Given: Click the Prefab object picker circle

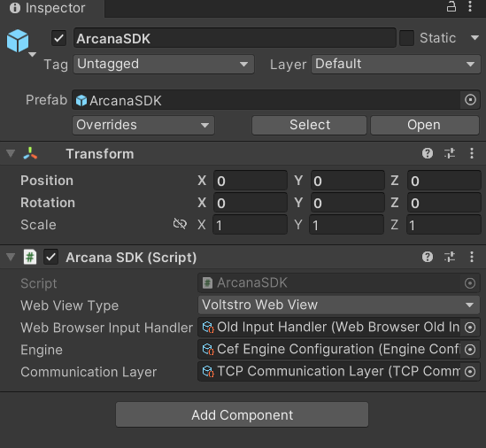Looking at the screenshot, I should coord(470,100).
